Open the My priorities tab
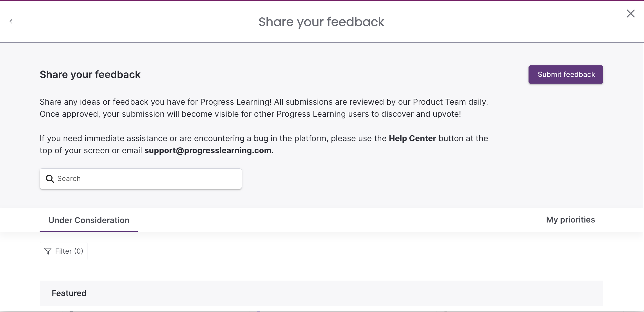 pos(570,220)
